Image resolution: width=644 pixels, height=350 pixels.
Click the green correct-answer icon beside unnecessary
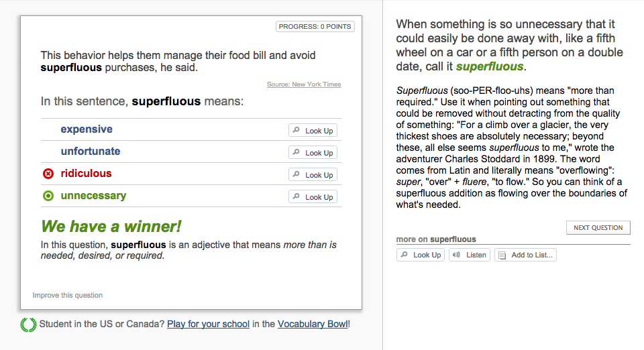coord(48,196)
